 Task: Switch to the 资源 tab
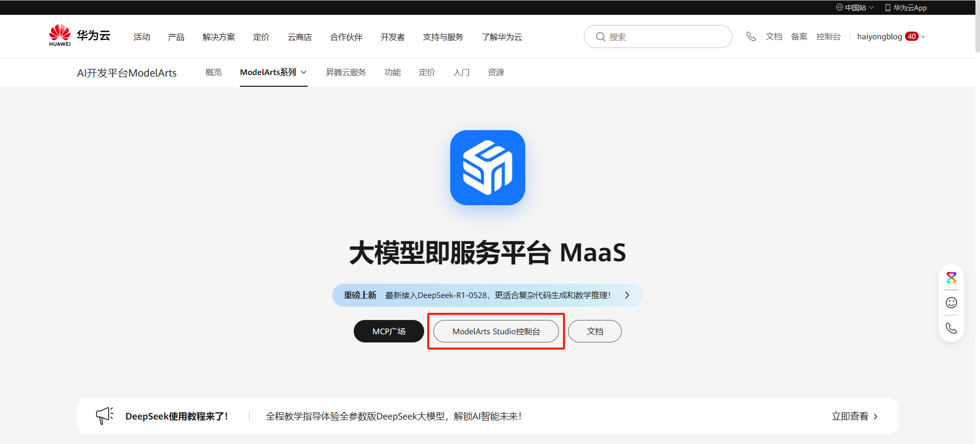(496, 72)
